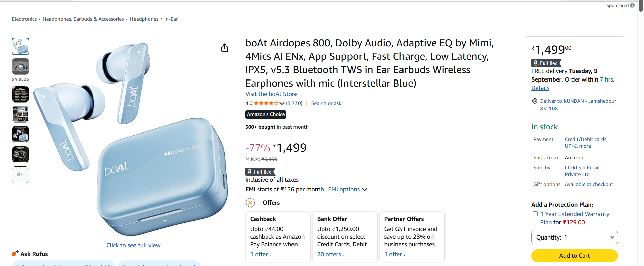Select the first earbuds image thumbnail

pos(20,46)
